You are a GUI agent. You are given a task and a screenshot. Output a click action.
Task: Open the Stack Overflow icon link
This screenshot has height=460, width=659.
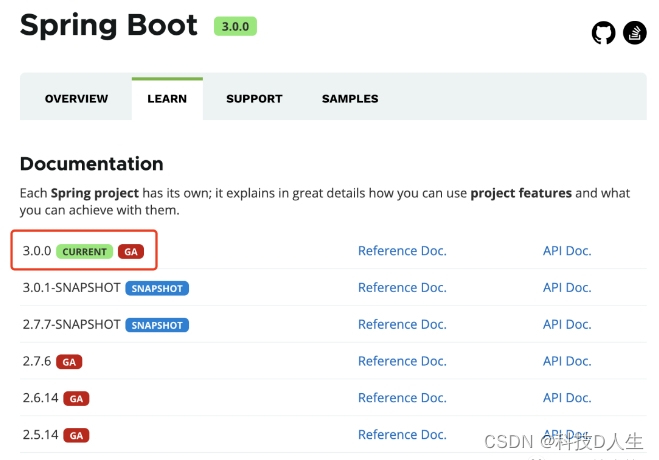tap(635, 33)
